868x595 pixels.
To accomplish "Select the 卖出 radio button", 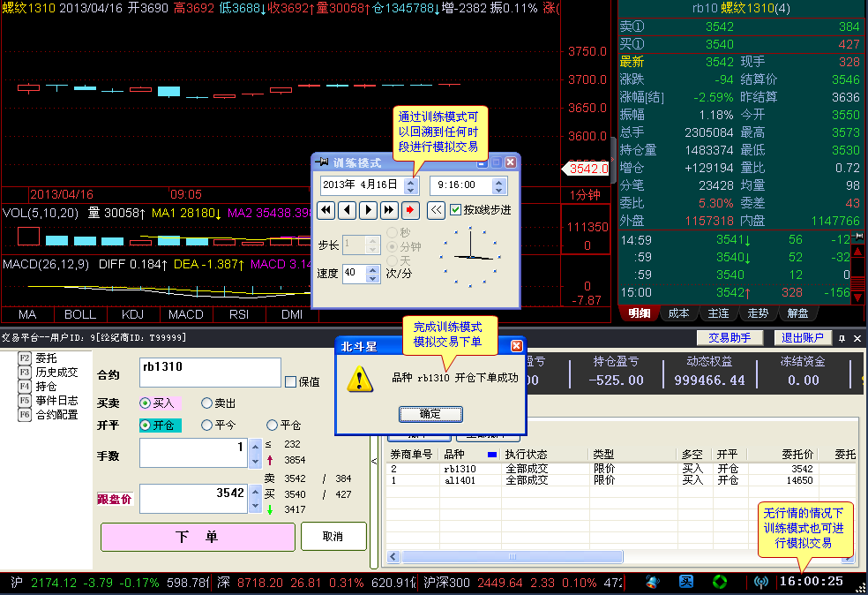I will [206, 403].
